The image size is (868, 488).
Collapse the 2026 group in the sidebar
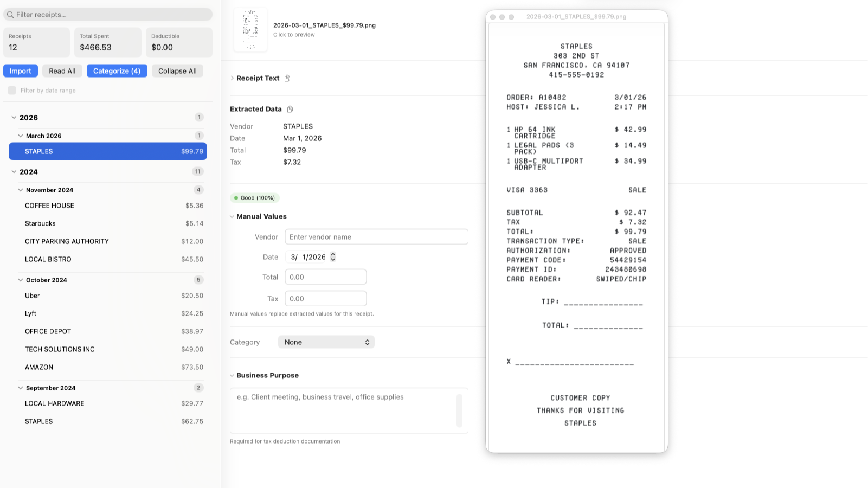point(15,117)
